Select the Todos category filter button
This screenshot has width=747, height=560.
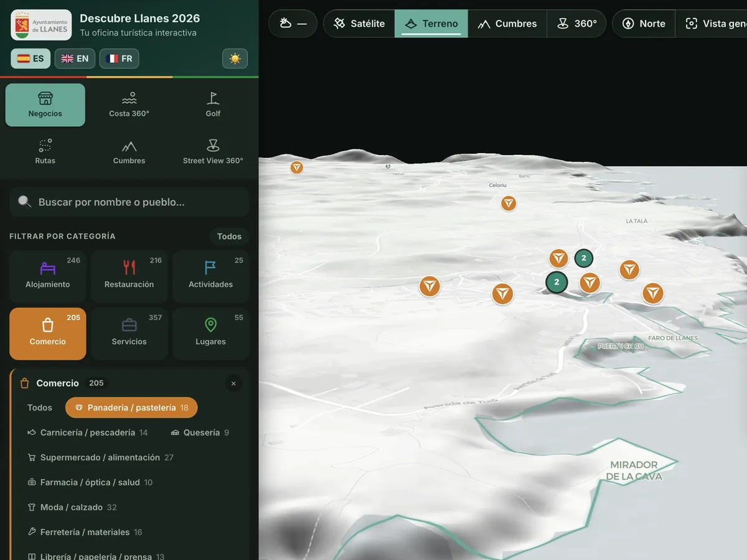click(229, 236)
